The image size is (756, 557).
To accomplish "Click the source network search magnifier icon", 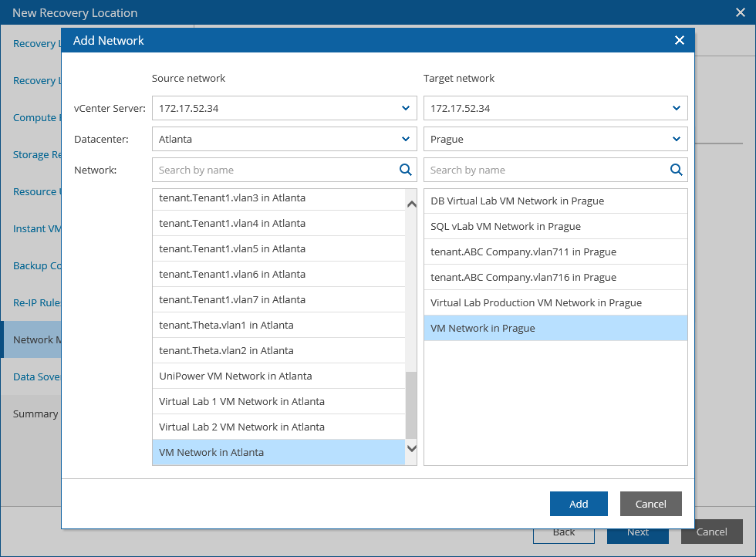I will 406,170.
